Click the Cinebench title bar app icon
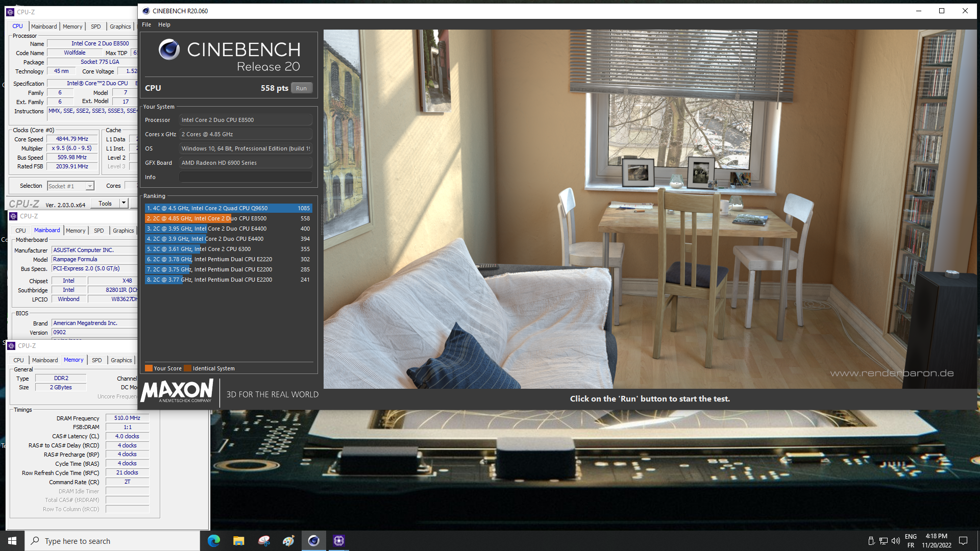Viewport: 980px width, 551px height. coord(146,11)
